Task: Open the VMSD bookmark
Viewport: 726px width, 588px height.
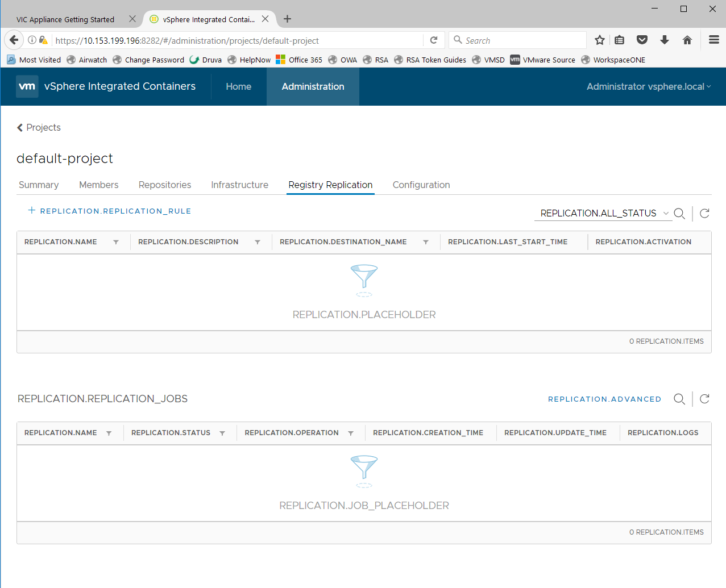Action: tap(488, 60)
